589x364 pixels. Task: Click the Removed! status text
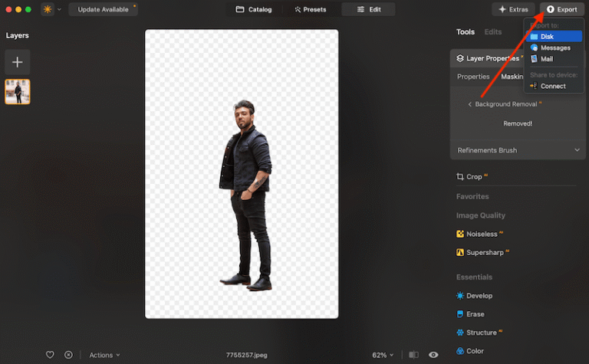coord(518,123)
